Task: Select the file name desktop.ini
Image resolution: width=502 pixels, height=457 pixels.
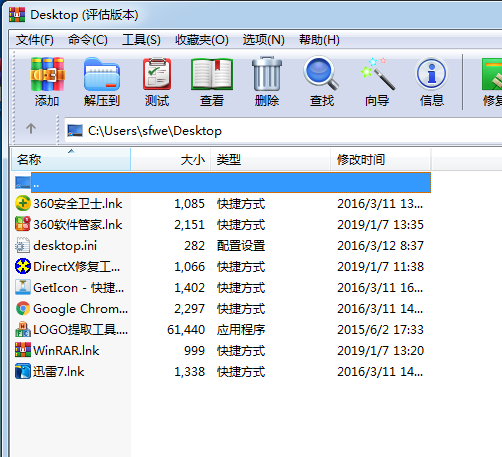Action: point(65,246)
